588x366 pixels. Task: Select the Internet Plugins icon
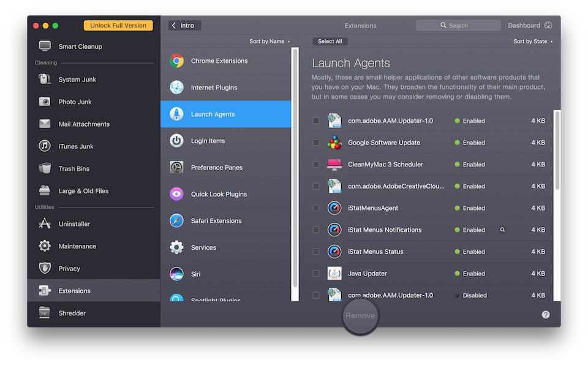coord(176,88)
